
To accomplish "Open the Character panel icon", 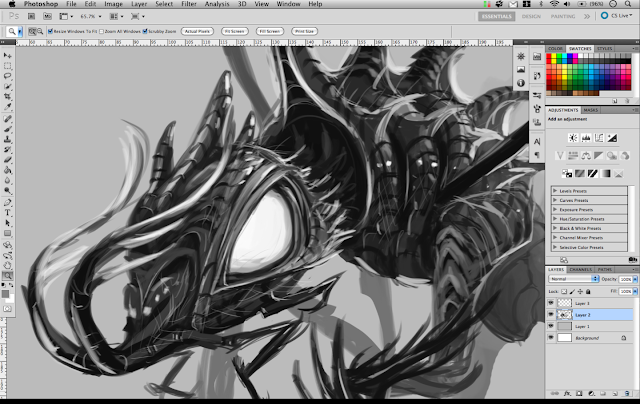I will click(537, 142).
